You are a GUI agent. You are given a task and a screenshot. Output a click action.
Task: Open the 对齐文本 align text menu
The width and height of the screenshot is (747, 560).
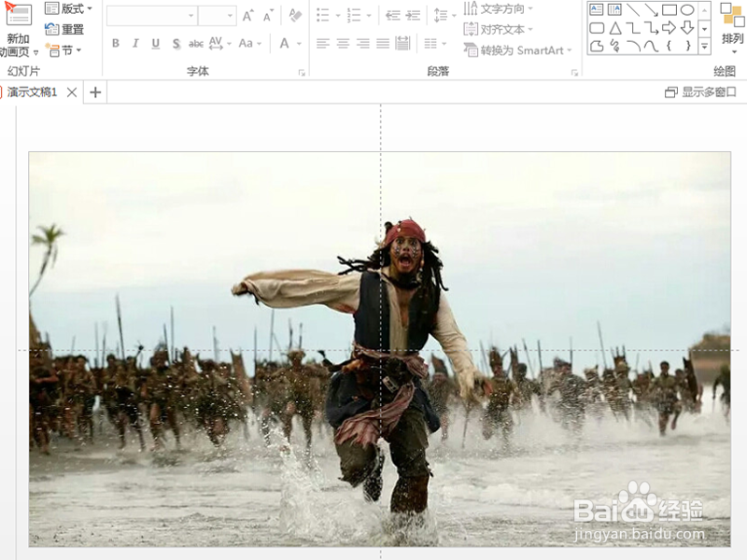pos(498,30)
